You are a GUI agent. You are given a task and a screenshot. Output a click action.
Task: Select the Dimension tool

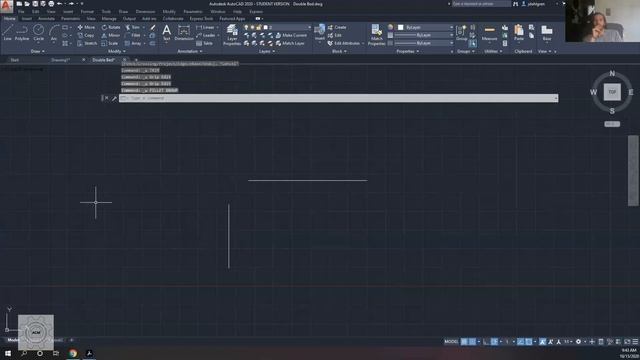(x=184, y=32)
